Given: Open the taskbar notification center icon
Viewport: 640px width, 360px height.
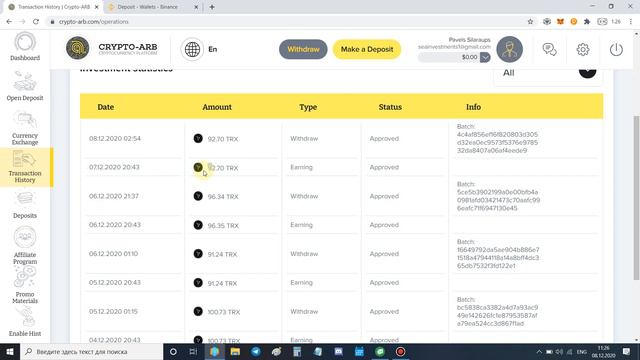Looking at the screenshot, I should click(627, 351).
